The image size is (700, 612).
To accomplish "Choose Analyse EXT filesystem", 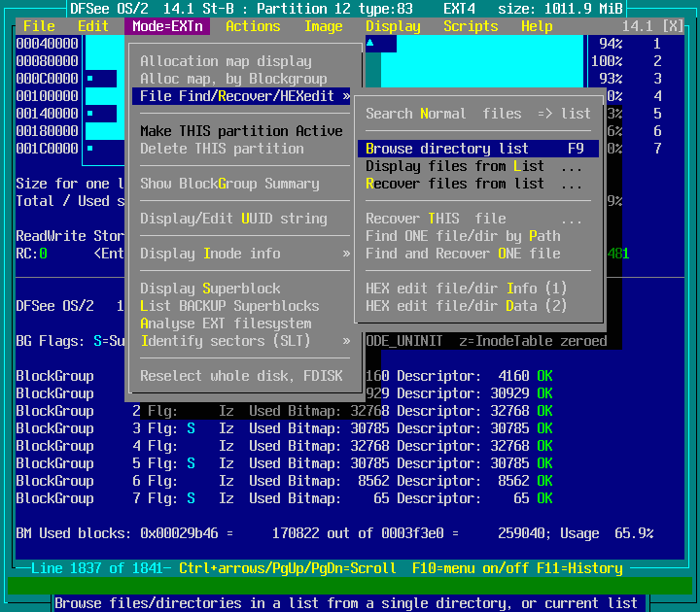I will click(x=226, y=323).
